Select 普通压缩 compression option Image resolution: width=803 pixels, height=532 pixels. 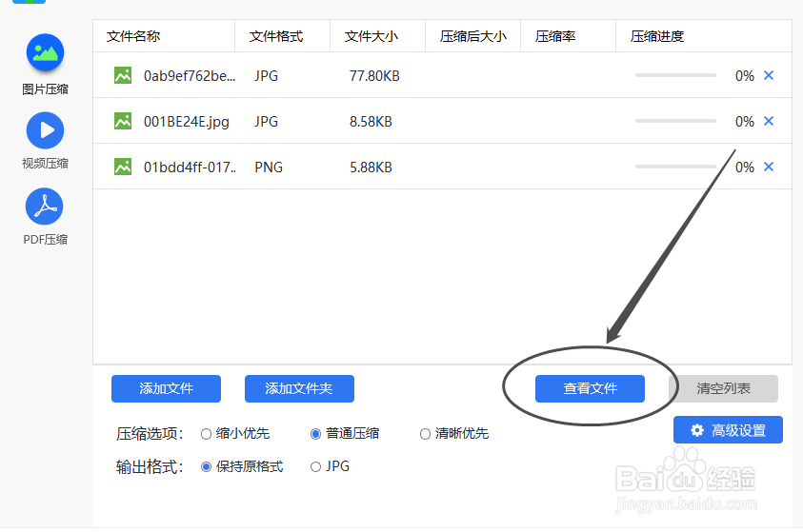(x=316, y=434)
